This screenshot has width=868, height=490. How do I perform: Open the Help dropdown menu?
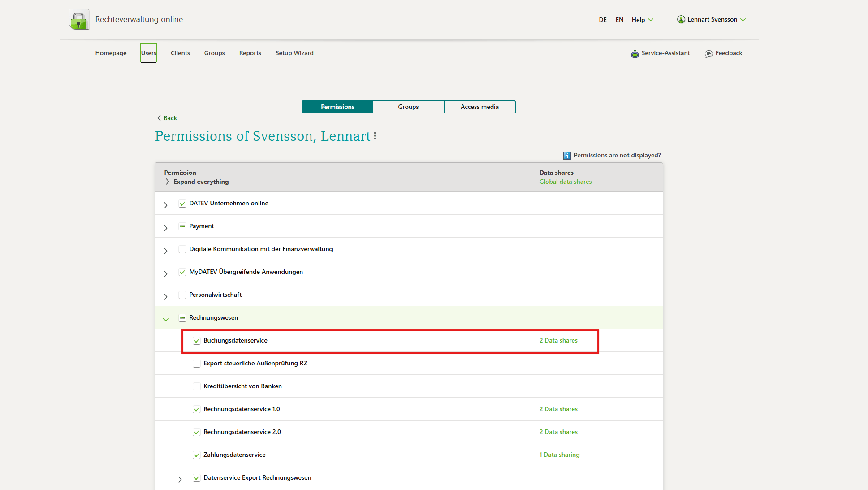642,20
